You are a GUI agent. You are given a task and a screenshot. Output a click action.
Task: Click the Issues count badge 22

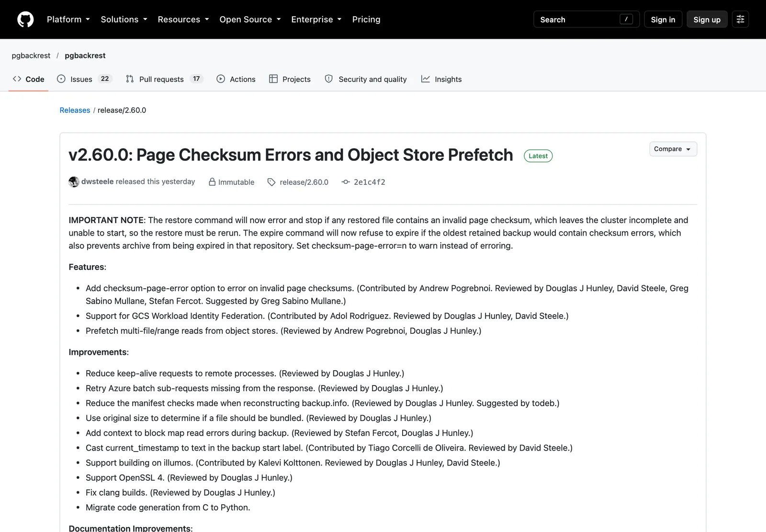coord(105,79)
